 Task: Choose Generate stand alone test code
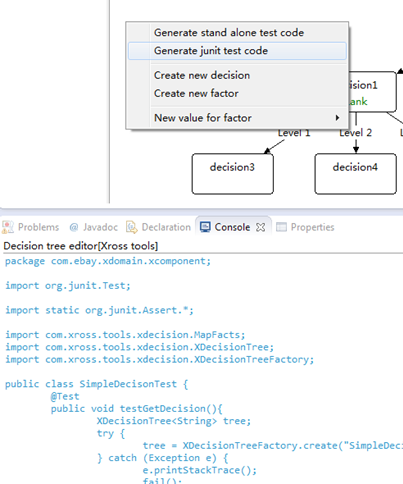point(237,33)
